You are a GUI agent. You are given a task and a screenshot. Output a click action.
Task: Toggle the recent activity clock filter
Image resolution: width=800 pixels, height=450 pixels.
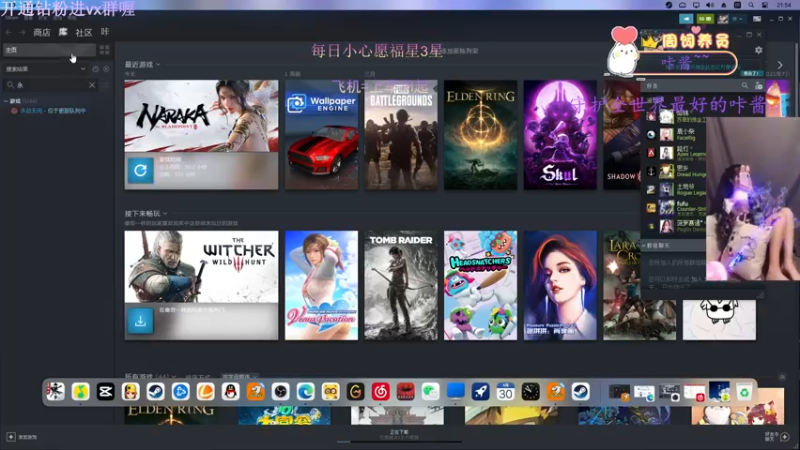95,69
